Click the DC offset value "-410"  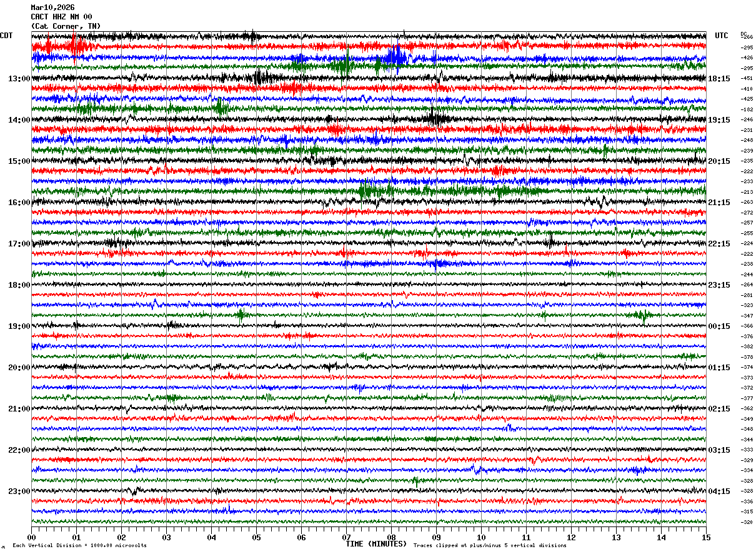(747, 89)
